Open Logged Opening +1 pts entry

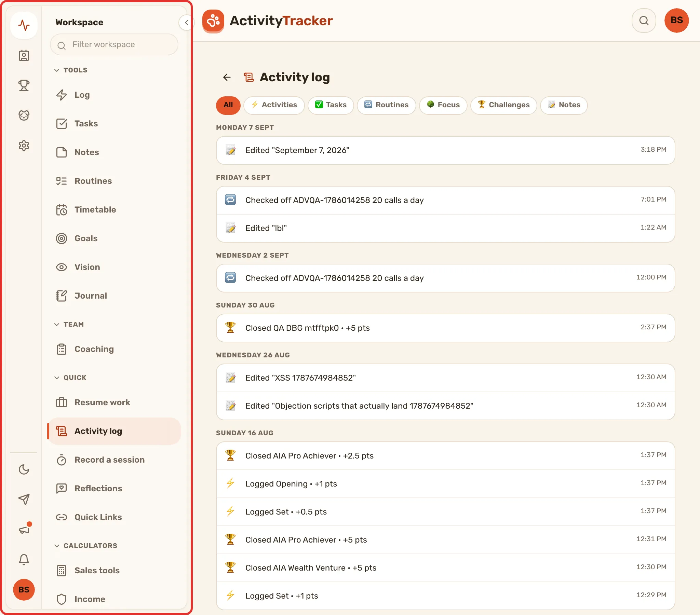coord(445,484)
